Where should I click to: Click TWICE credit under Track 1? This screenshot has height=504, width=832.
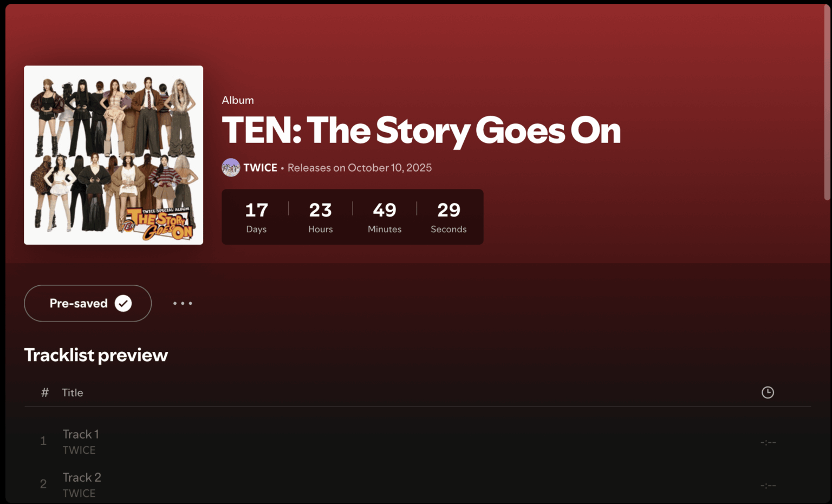coord(79,449)
